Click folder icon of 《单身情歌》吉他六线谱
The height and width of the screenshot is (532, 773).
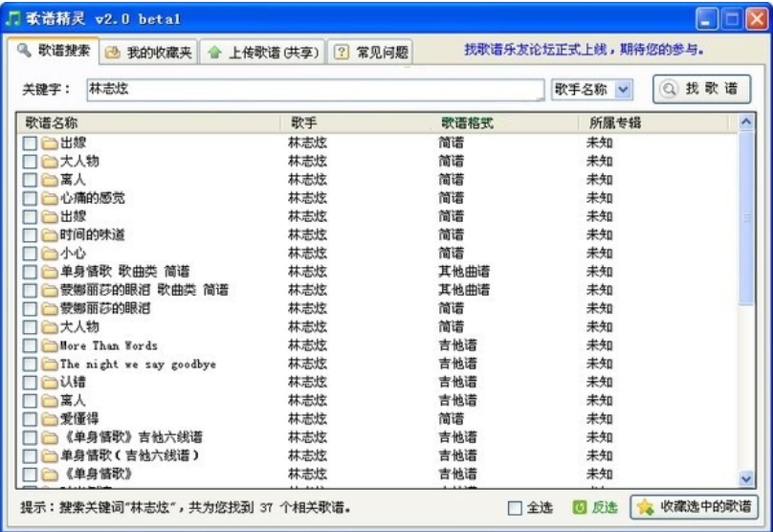click(50, 438)
